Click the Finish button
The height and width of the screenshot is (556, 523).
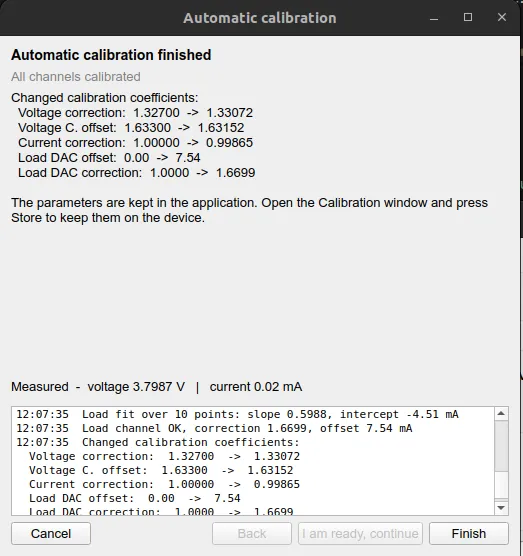point(469,533)
